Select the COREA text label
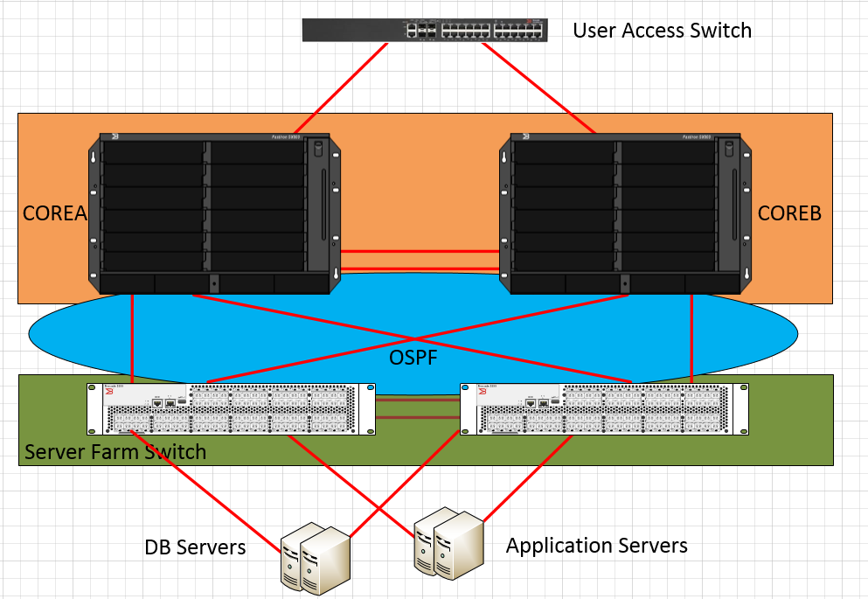 (54, 212)
